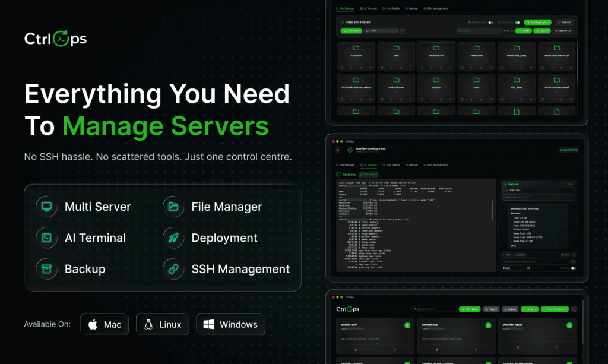Click the CONNECTED status badge
Image resolution: width=608 pixels, height=364 pixels.
coord(569,150)
